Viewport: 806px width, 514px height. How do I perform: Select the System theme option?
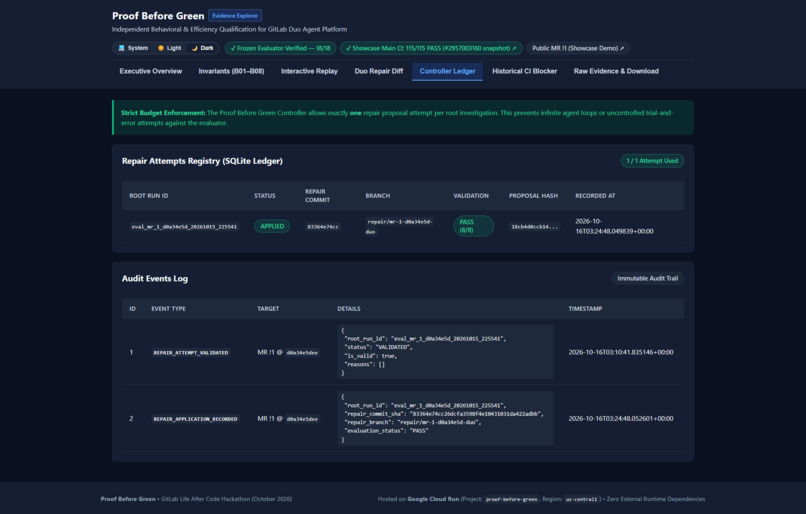tap(133, 48)
